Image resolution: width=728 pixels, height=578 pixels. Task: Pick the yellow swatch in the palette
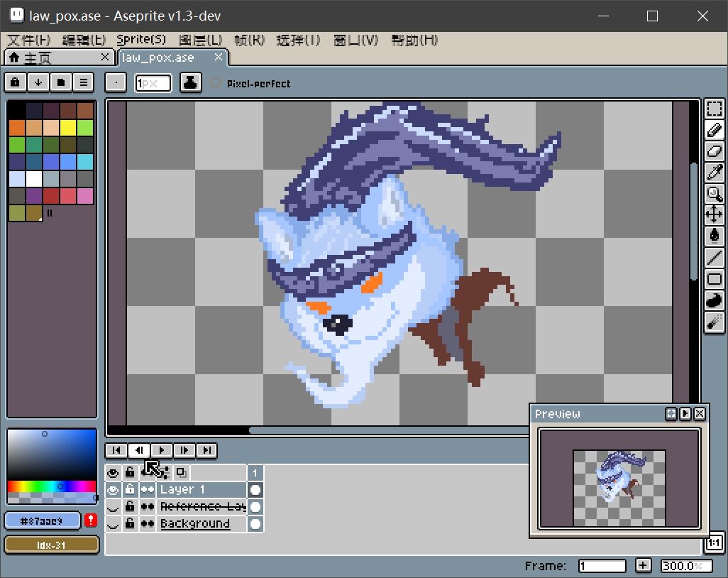(68, 127)
